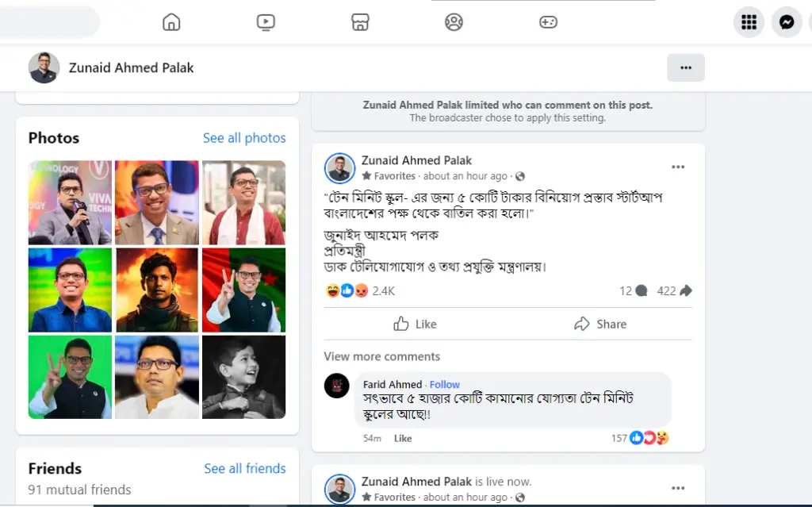Open Groups icon in top bar

pos(454,22)
